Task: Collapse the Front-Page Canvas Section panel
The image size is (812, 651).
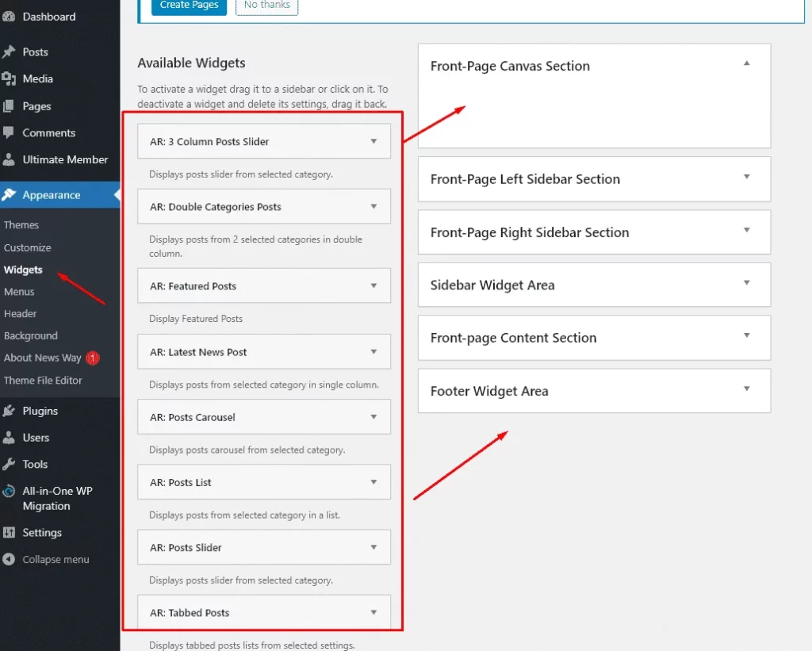Action: (x=746, y=63)
